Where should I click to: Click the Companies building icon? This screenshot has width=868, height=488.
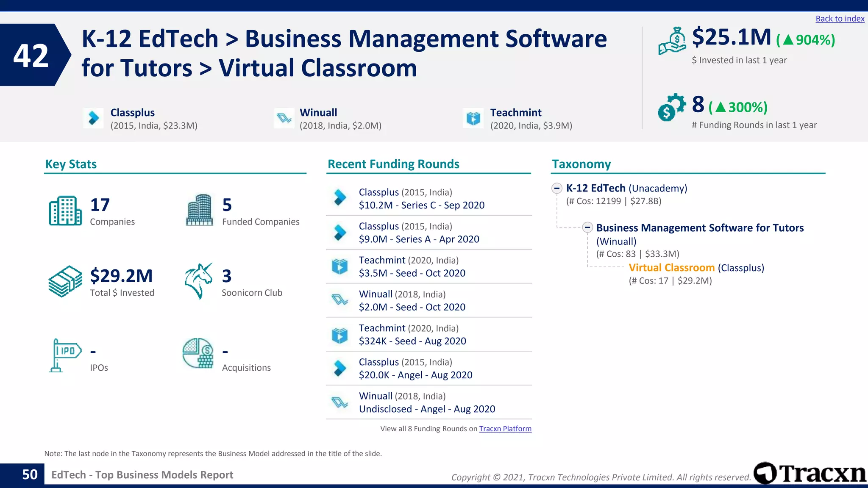tap(65, 211)
